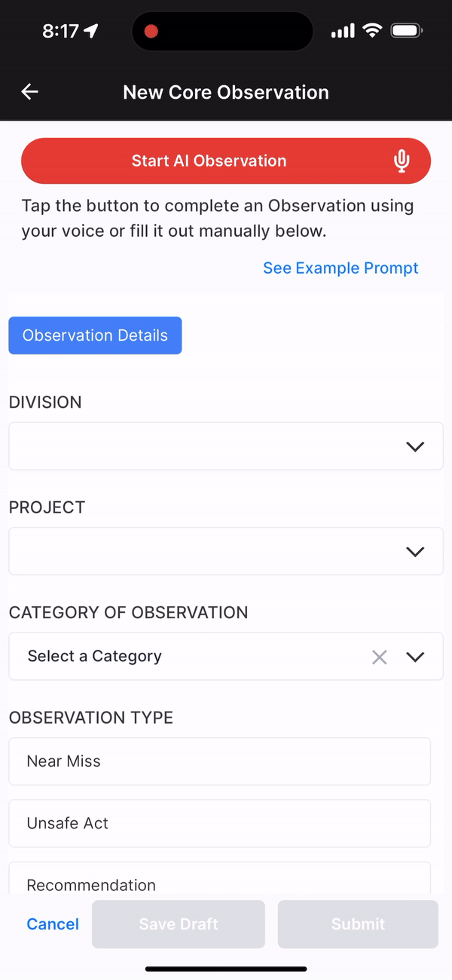Tap the home indicator bar at the bottom

(226, 970)
